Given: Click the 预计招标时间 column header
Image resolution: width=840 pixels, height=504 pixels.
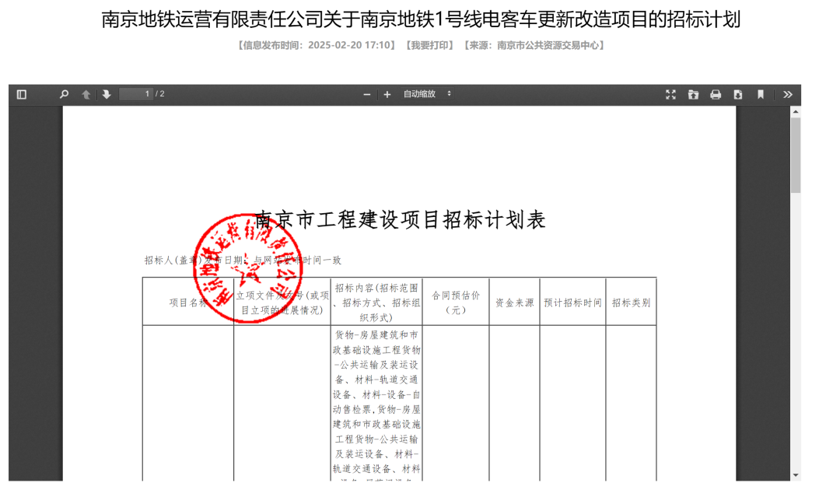Looking at the screenshot, I should point(572,303).
